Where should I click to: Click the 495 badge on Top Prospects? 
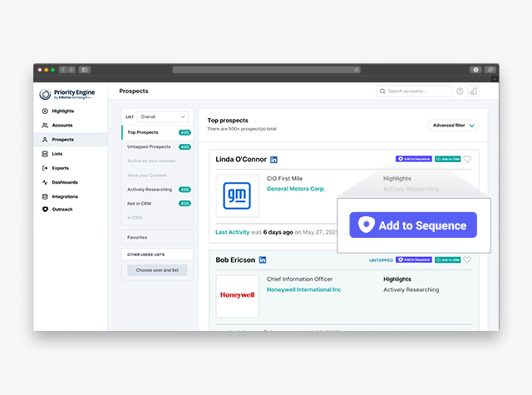coord(185,132)
